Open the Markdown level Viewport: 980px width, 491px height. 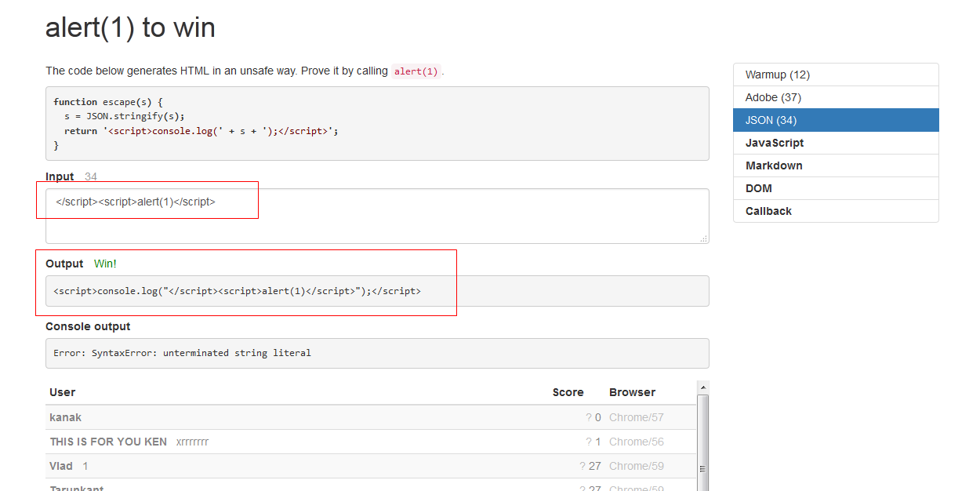tap(836, 165)
